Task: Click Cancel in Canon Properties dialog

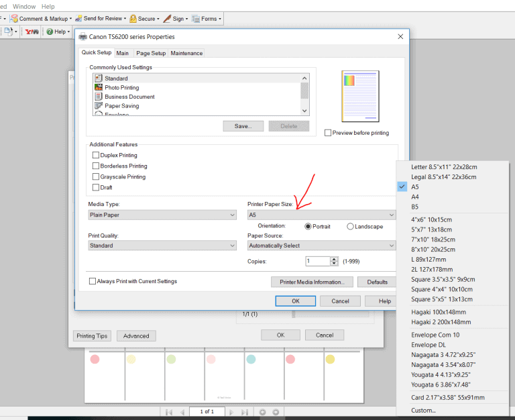Action: tap(340, 301)
